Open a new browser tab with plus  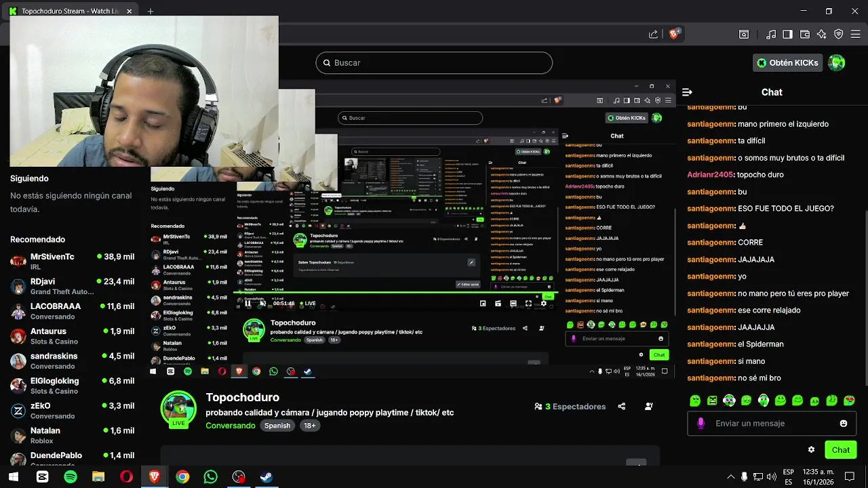[x=151, y=12]
